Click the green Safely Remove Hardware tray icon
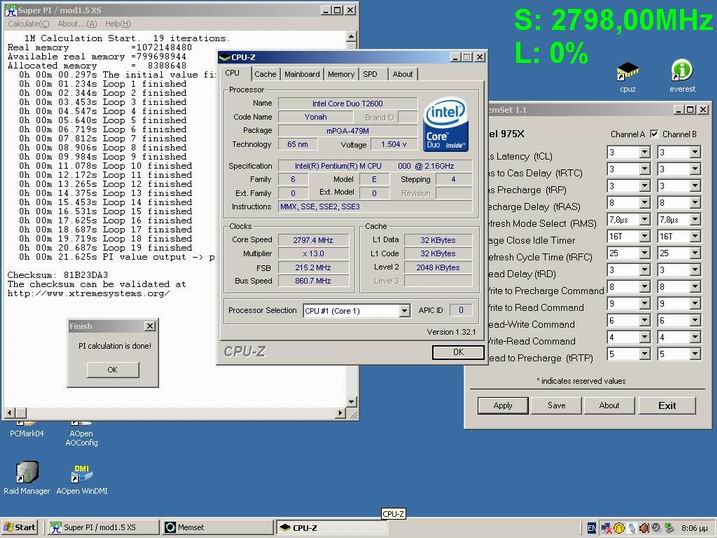The width and height of the screenshot is (717, 538). [x=669, y=528]
